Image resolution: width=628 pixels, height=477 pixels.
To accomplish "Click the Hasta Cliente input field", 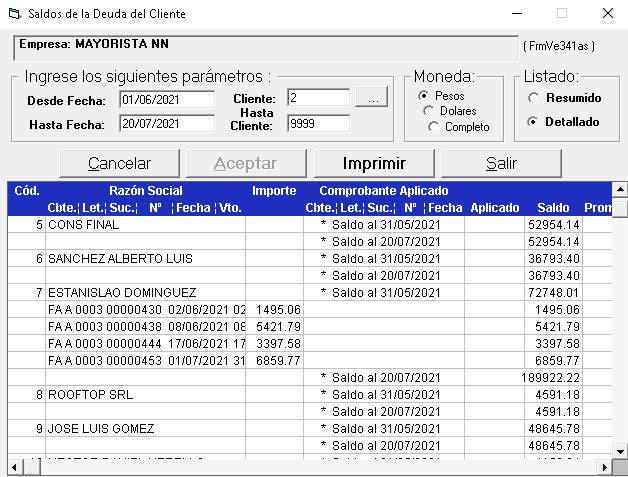I will (317, 124).
